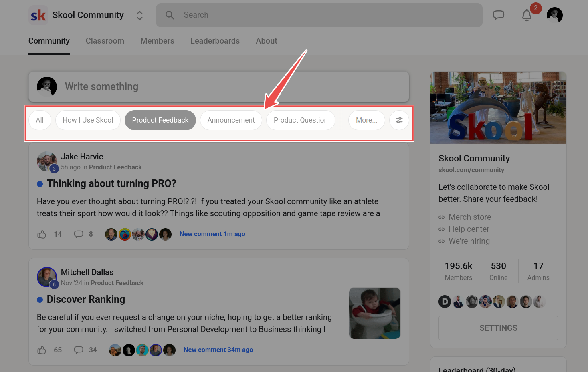
Task: Click the 17 Admins stat
Action: click(538, 271)
